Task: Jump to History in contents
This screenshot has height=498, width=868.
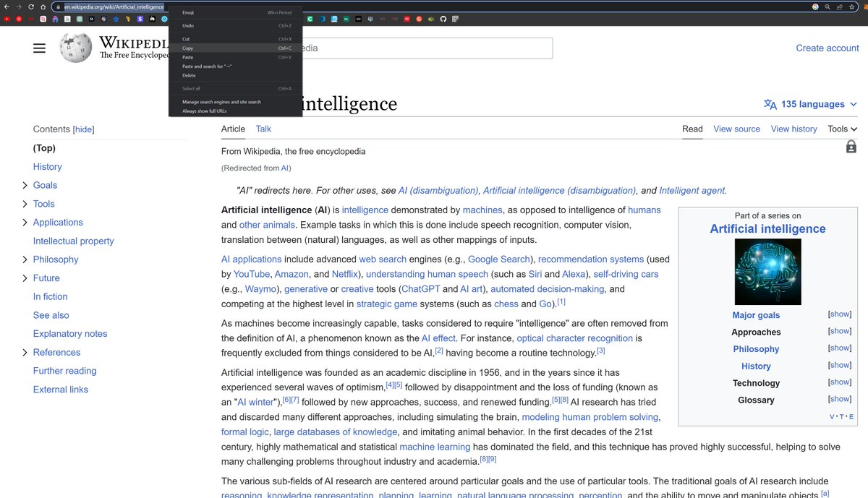Action: (x=48, y=167)
